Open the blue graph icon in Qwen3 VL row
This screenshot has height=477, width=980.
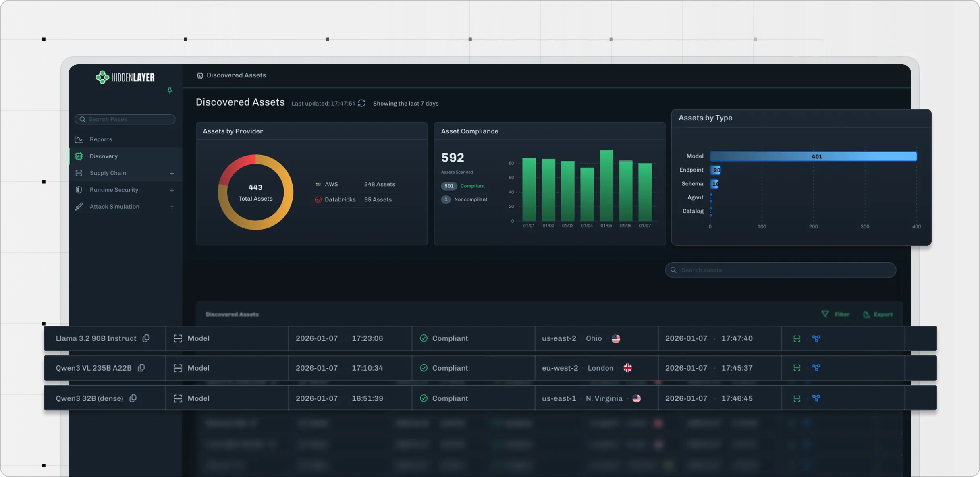(x=816, y=368)
